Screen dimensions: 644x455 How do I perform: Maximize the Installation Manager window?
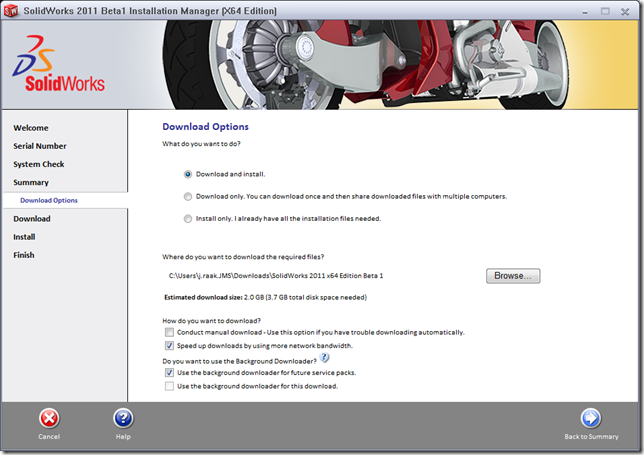605,11
